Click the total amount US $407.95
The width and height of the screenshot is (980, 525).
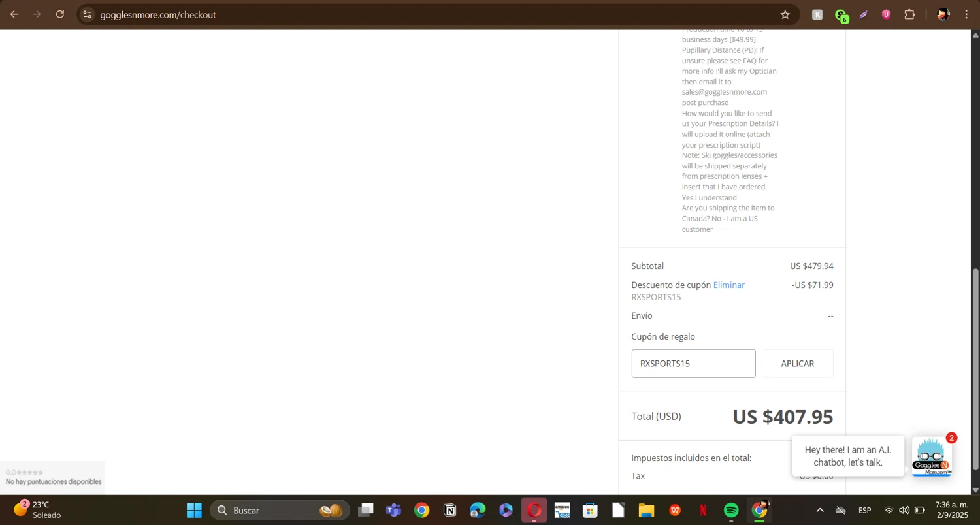tap(783, 417)
